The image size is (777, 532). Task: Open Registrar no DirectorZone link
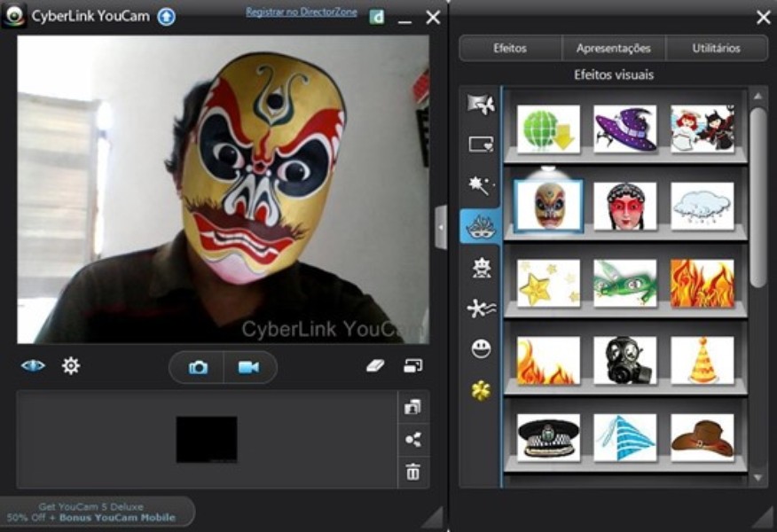point(302,12)
